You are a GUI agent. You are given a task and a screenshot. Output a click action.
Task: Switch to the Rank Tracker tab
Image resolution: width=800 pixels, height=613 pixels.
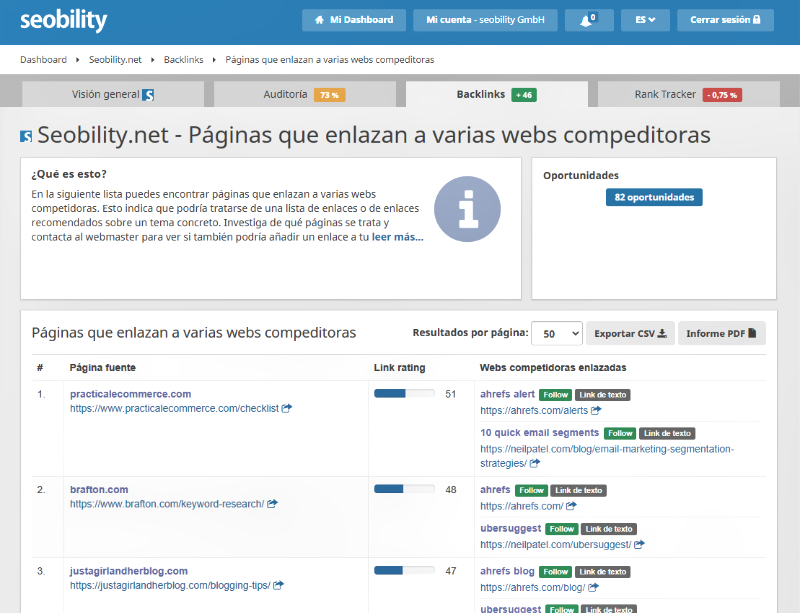686,95
